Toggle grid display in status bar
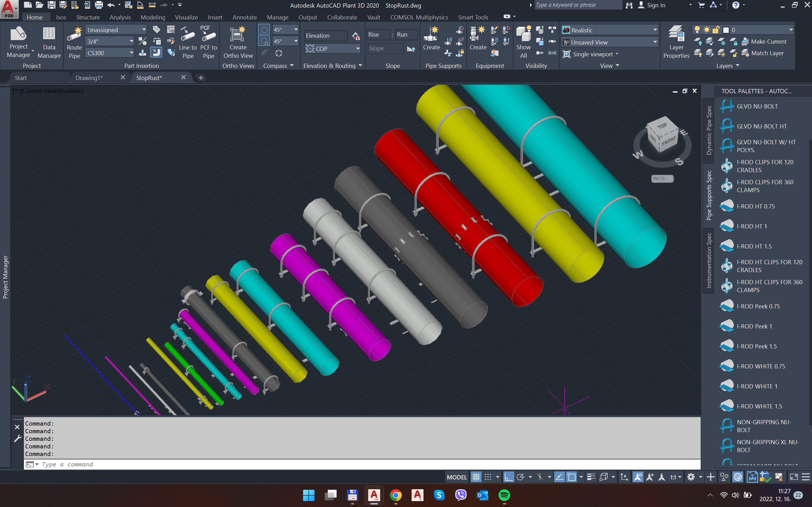Image resolution: width=812 pixels, height=507 pixels. (x=476, y=477)
